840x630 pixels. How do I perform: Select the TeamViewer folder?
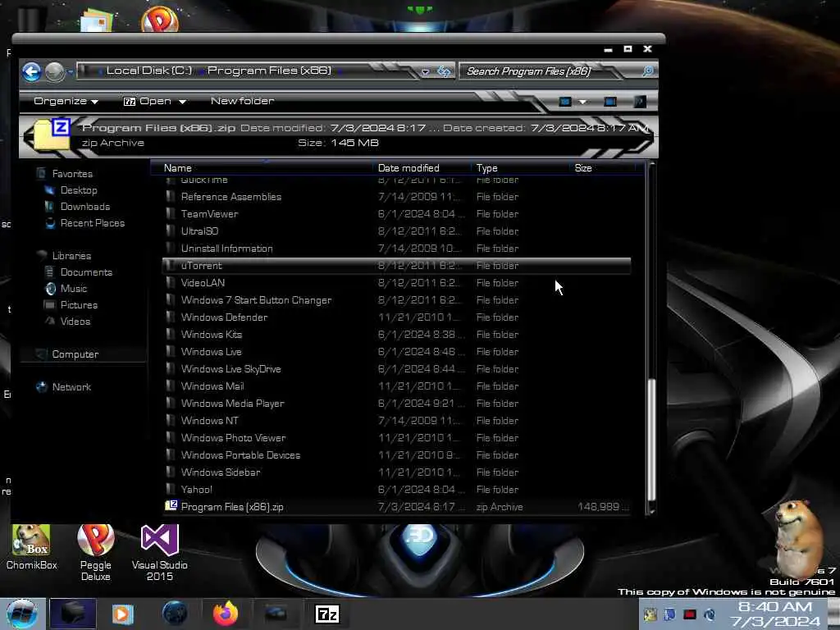click(396, 214)
